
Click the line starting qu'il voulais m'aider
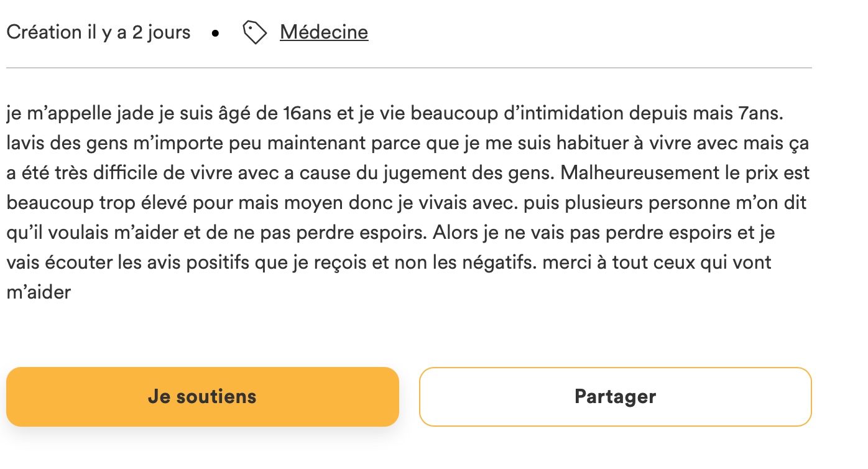(x=390, y=233)
